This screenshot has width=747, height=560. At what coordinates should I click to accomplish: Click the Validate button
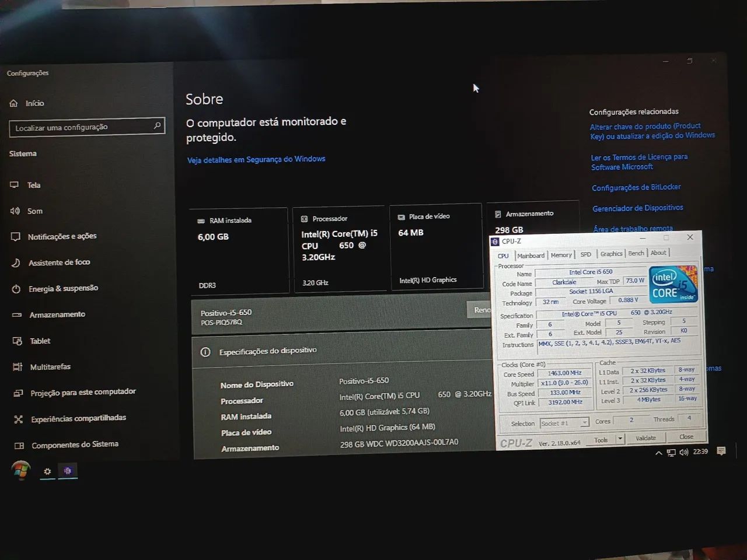[x=645, y=438]
